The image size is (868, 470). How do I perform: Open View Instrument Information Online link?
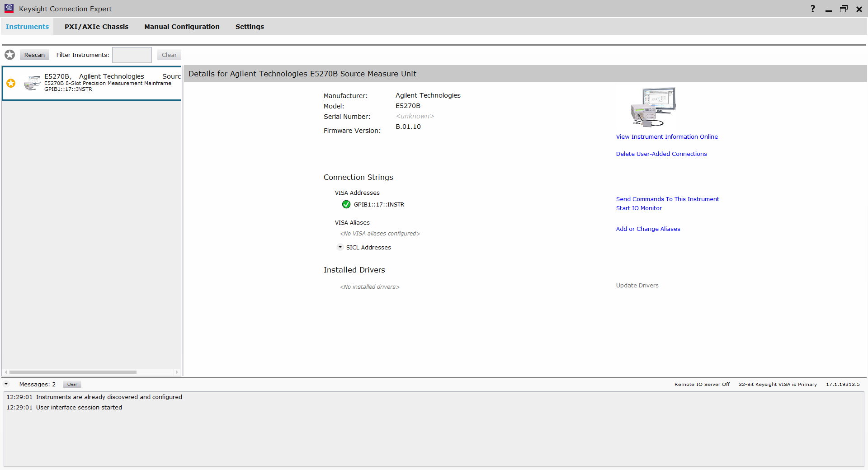click(667, 136)
